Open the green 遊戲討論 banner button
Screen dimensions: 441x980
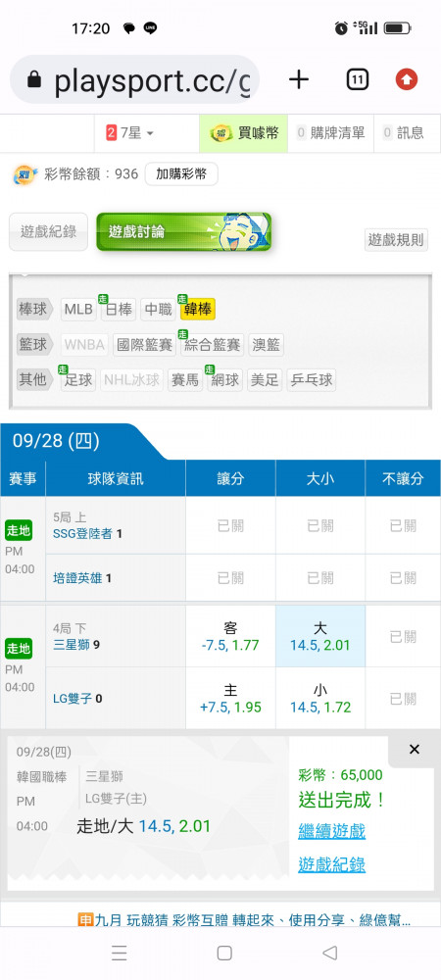[x=183, y=232]
